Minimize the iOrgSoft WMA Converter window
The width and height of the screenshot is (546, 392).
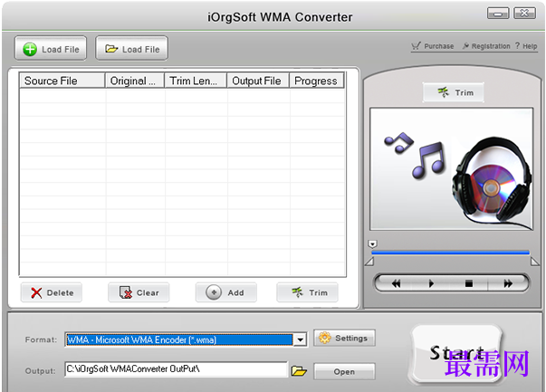click(x=498, y=14)
